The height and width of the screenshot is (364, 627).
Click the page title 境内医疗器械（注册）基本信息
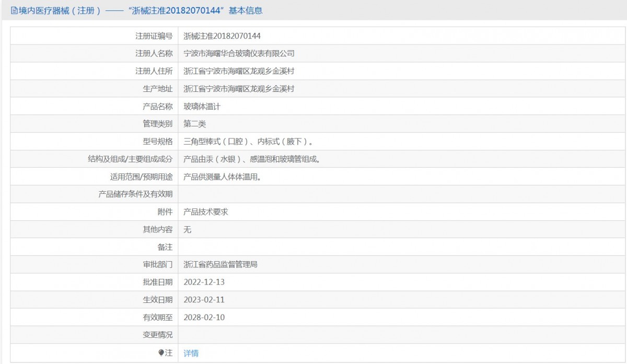click(x=141, y=10)
